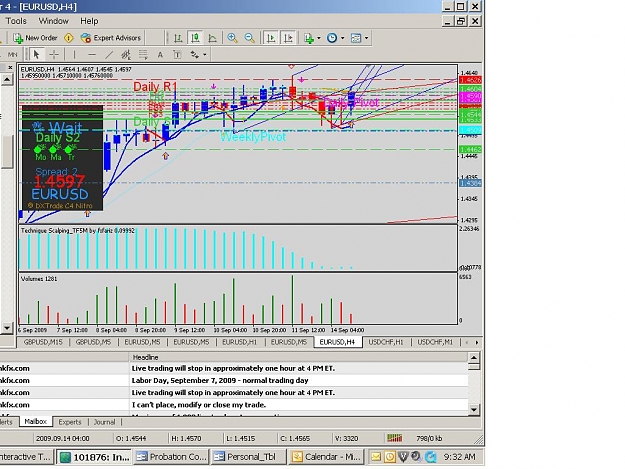Select the crosshair tool
The image size is (625, 469).
pyautogui.click(x=54, y=55)
